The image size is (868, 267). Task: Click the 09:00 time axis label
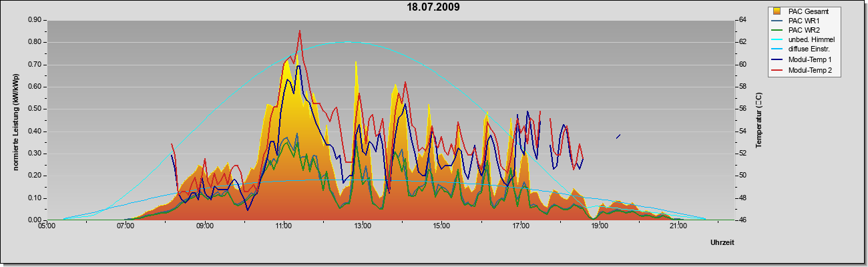pos(205,227)
